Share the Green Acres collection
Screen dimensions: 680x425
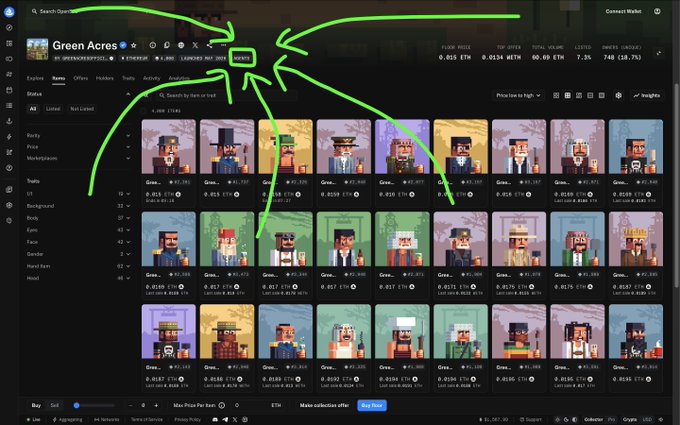[209, 45]
